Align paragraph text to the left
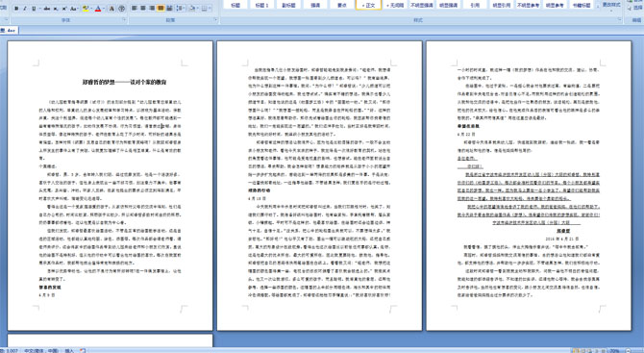Viewport: 644px width, 353px height. (135, 8)
